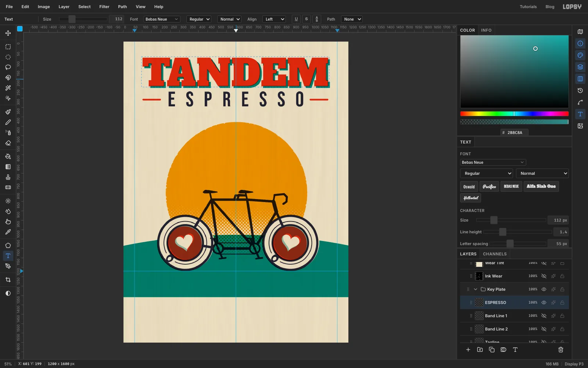Select the Polygon shape tool
The width and height of the screenshot is (588, 368).
coord(8,245)
